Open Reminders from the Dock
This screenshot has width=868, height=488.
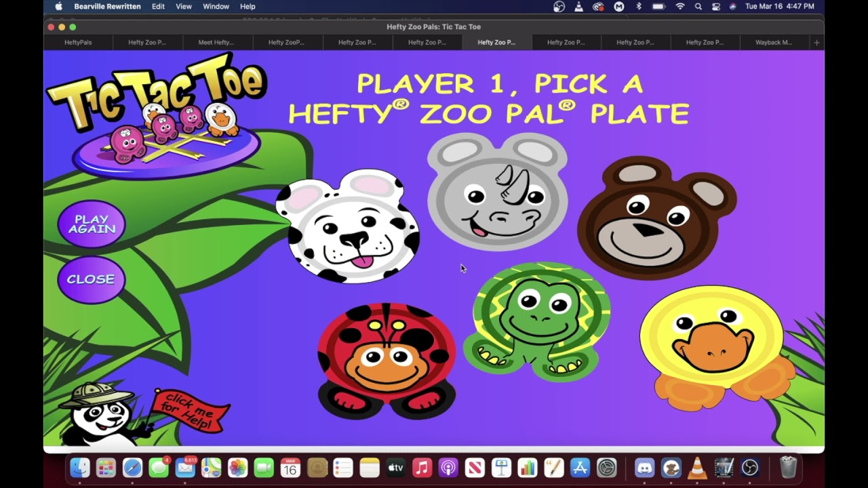[x=343, y=467]
